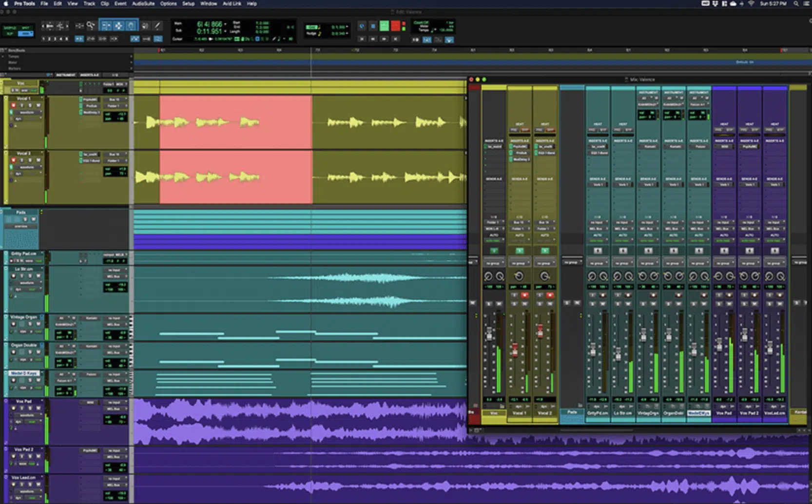Toggle record enable on Vocal 1 mixer strip
Image resolution: width=812 pixels, height=504 pixels.
pos(524,295)
